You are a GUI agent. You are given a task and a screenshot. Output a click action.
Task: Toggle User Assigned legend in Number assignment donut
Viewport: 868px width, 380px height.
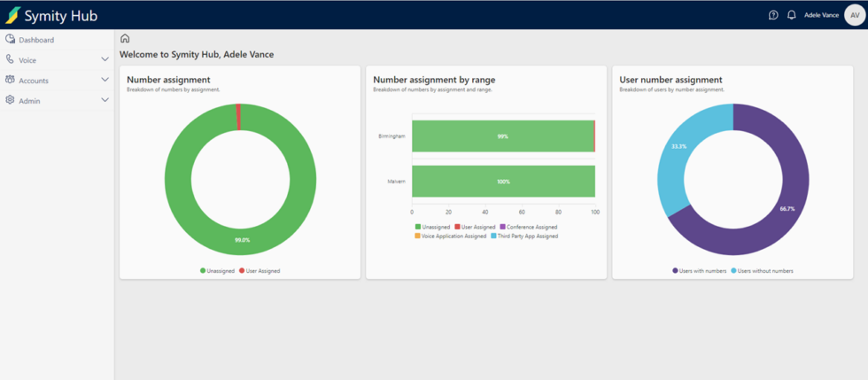click(x=260, y=271)
